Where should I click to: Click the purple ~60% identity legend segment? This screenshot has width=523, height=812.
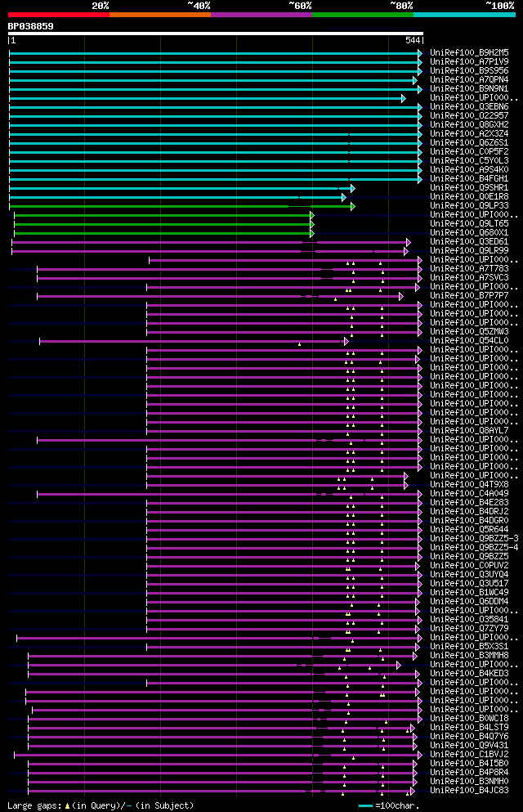pyautogui.click(x=261, y=15)
